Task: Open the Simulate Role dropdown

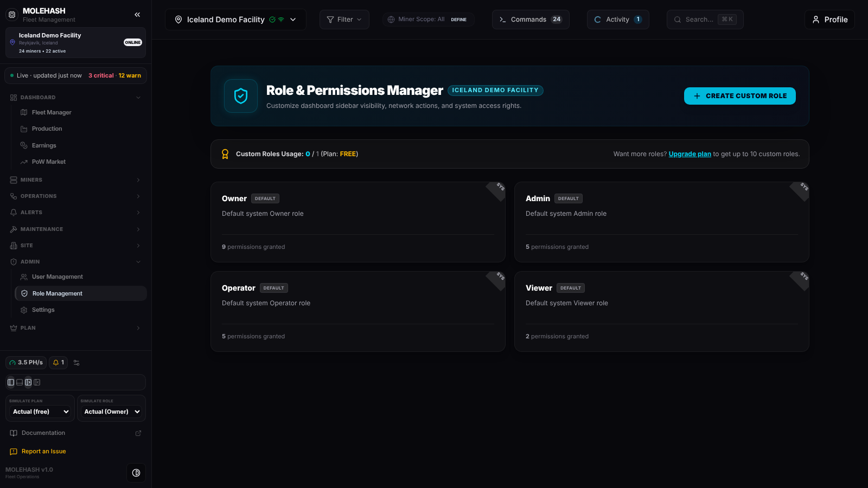Action: [x=112, y=412]
